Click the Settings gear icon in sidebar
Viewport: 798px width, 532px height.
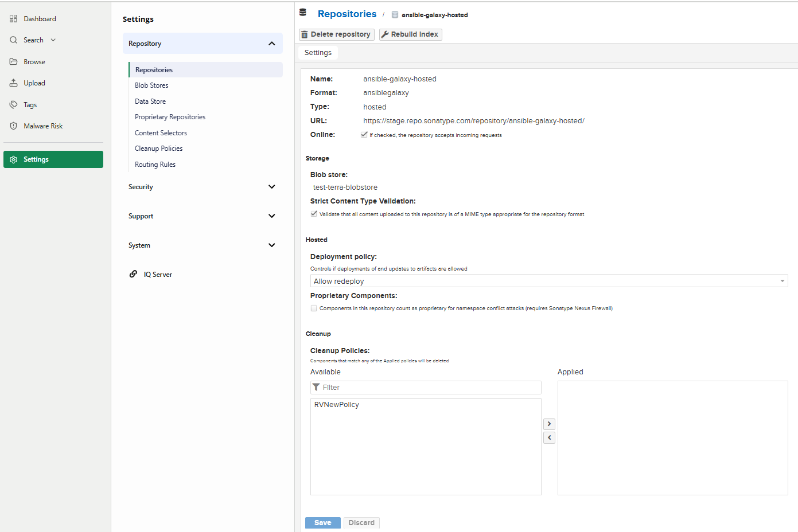(x=13, y=159)
